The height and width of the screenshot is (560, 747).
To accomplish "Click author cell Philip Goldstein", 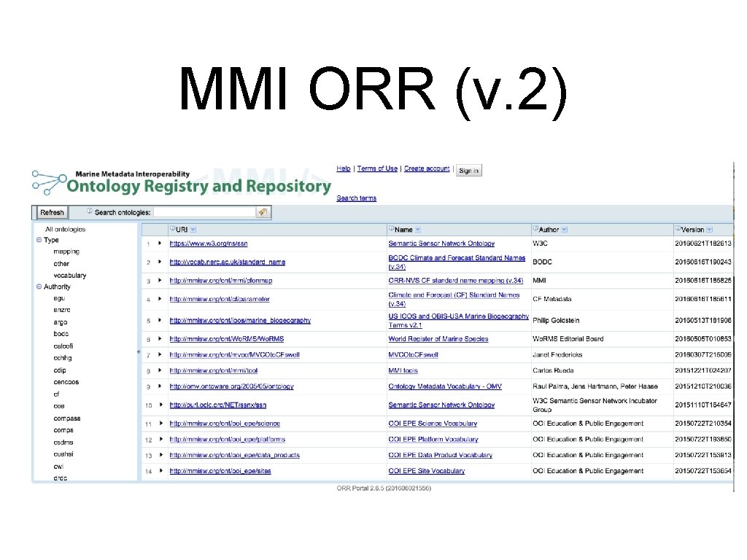I will [x=556, y=321].
